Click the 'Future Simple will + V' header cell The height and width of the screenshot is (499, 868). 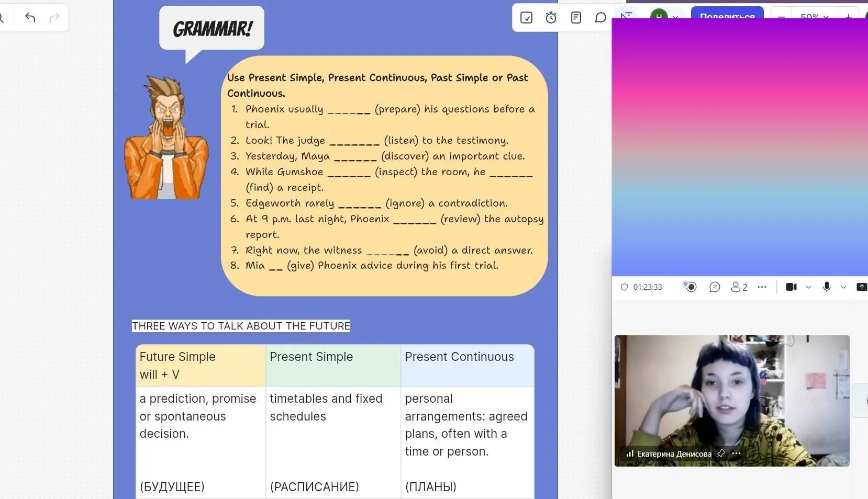[201, 366]
